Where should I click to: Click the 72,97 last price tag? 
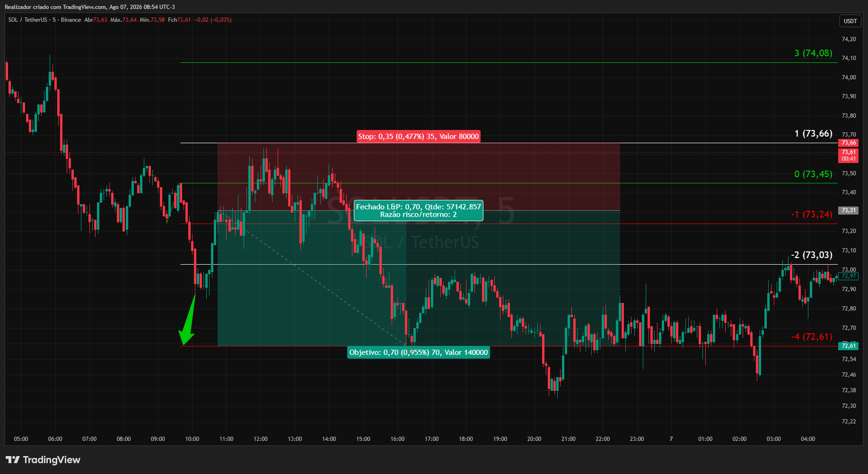click(849, 276)
